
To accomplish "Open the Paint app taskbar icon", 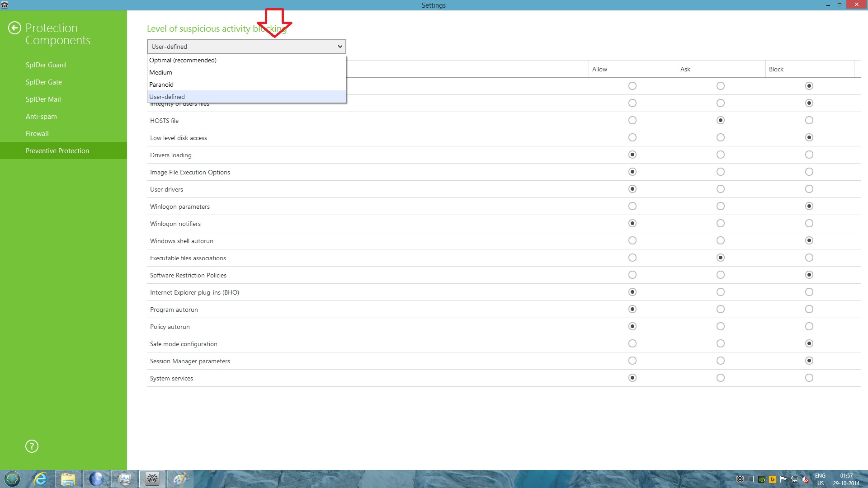I will [180, 479].
